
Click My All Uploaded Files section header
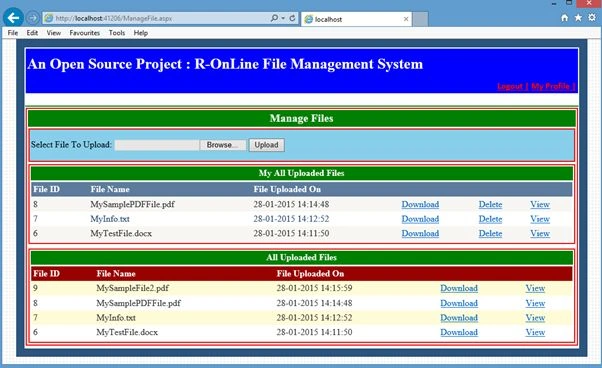point(301,173)
